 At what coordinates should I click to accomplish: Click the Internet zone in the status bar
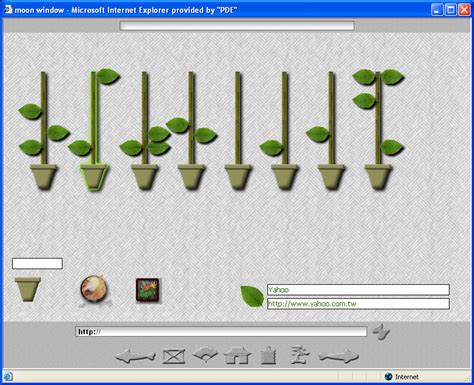(401, 377)
